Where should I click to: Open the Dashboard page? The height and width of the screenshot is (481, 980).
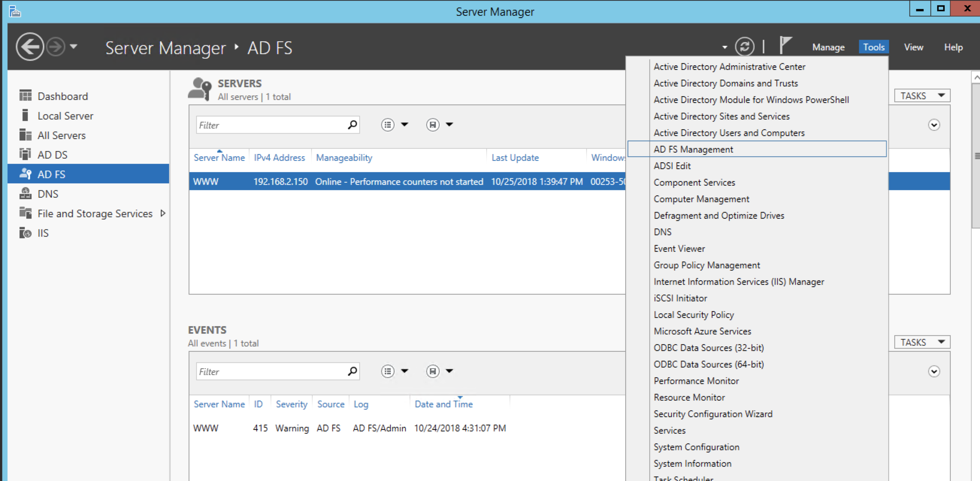click(63, 96)
